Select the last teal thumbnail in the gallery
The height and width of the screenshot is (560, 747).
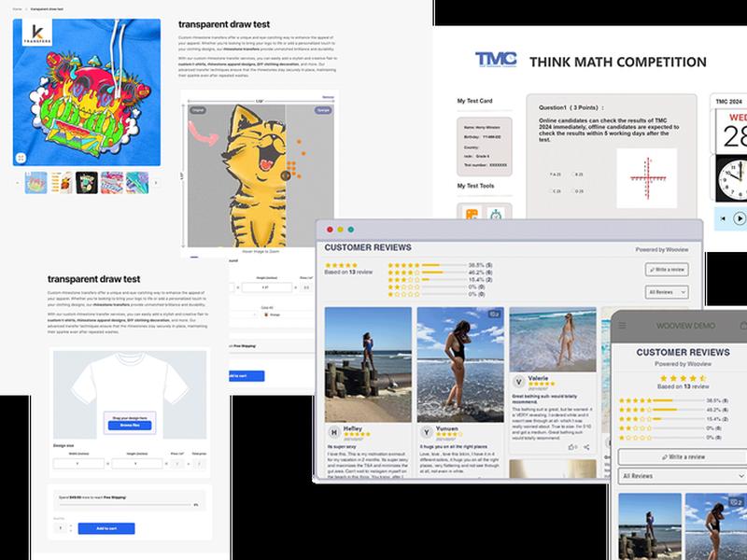pyautogui.click(x=137, y=183)
